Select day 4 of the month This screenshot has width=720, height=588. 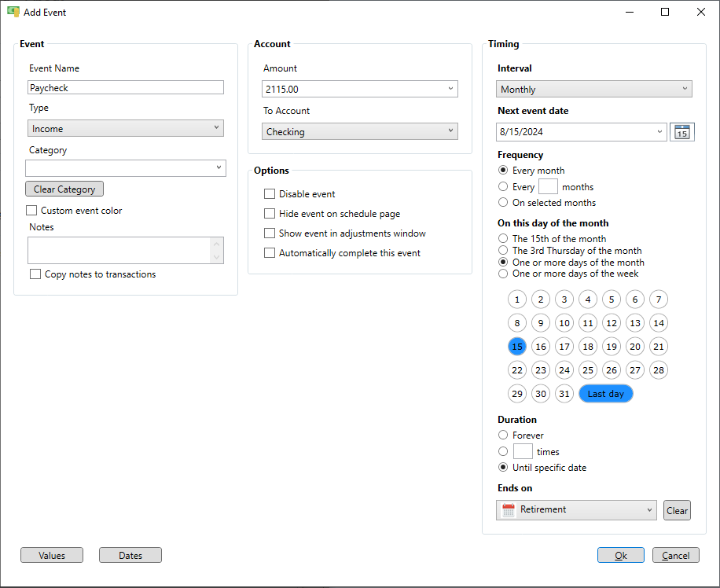[x=588, y=300]
